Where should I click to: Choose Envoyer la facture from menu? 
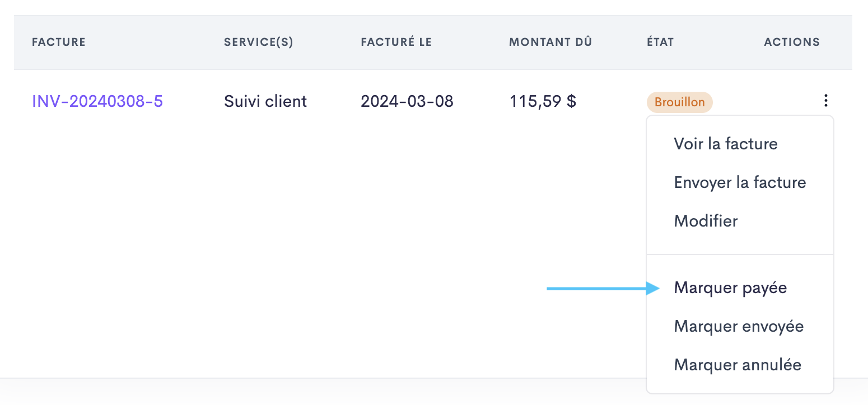pos(740,182)
